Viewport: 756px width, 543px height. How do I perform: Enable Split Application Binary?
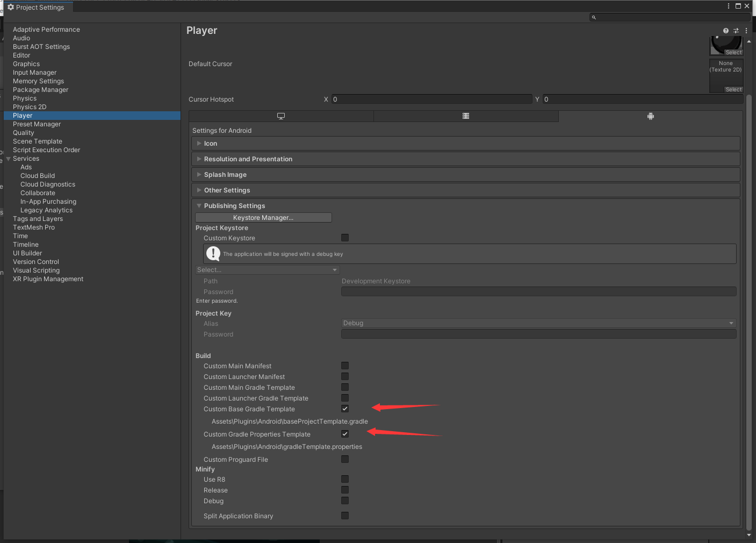click(345, 516)
